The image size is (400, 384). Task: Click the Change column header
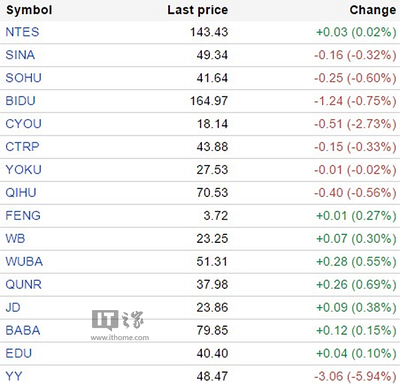point(373,10)
